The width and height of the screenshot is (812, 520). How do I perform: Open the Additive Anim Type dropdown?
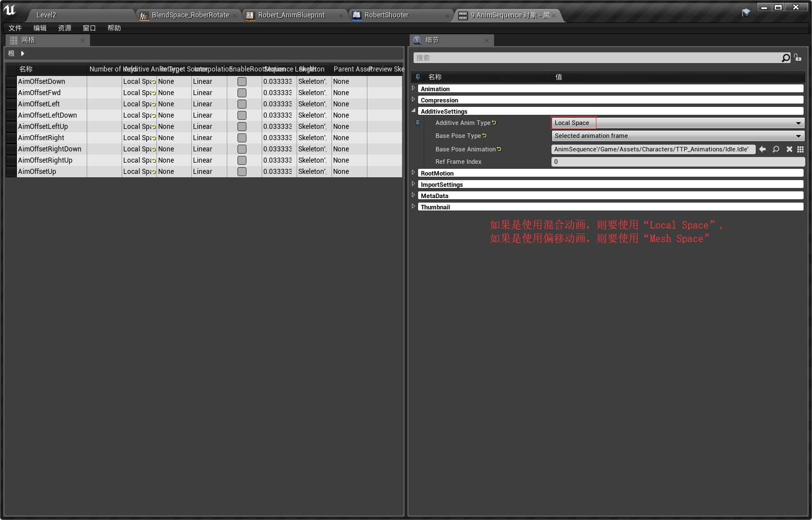(678, 123)
